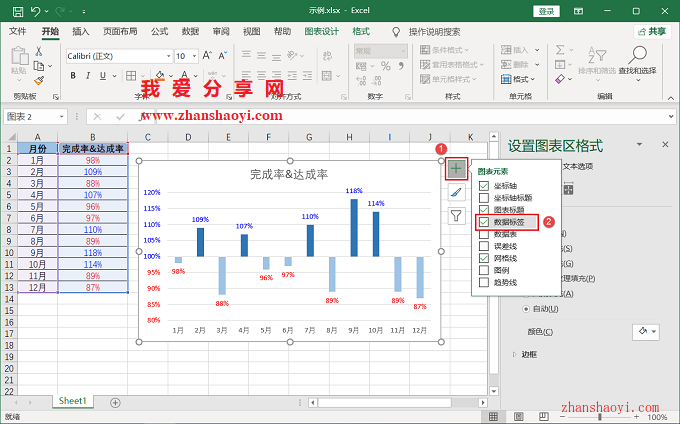The height and width of the screenshot is (424, 680).
Task: Click the Cut scissors icon
Action: pyautogui.click(x=39, y=52)
